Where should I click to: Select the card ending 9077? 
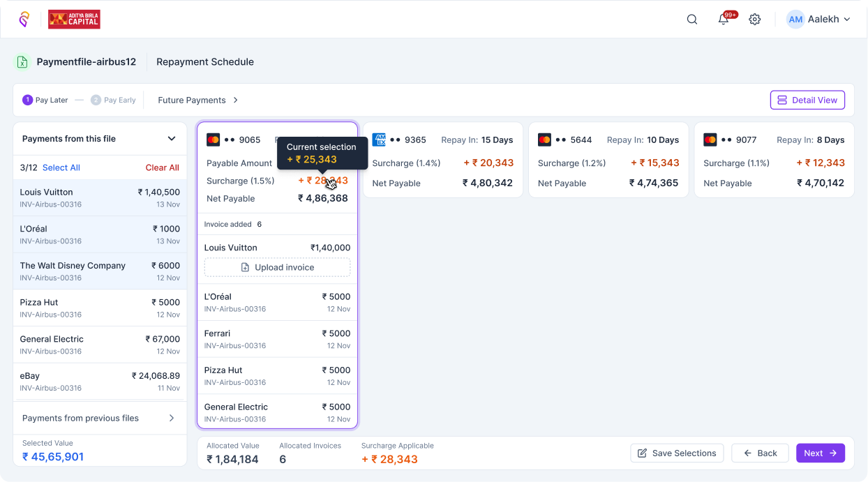coord(774,160)
